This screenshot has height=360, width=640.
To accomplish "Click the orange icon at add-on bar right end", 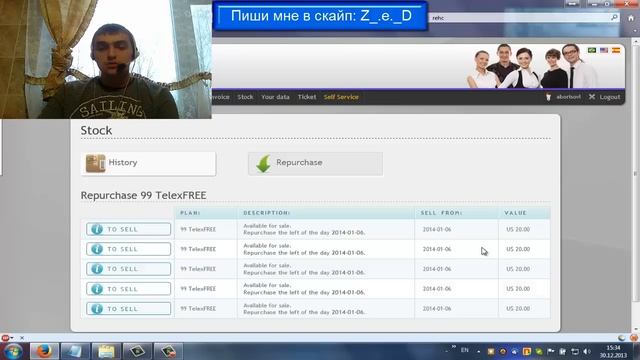I will click(634, 338).
